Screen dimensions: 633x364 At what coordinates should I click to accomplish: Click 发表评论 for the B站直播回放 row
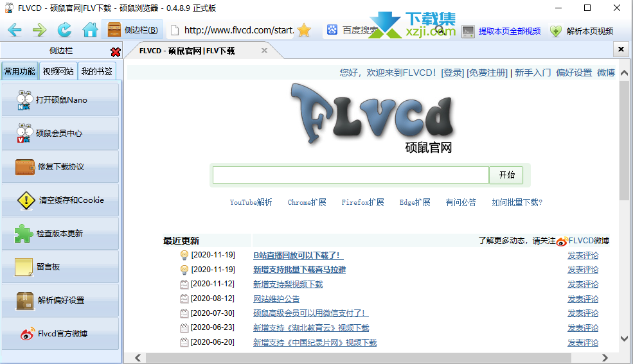pos(583,255)
